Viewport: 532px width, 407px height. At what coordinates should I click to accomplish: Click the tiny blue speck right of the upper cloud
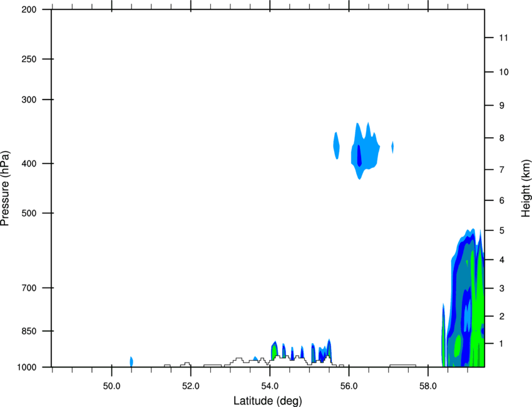[392, 147]
